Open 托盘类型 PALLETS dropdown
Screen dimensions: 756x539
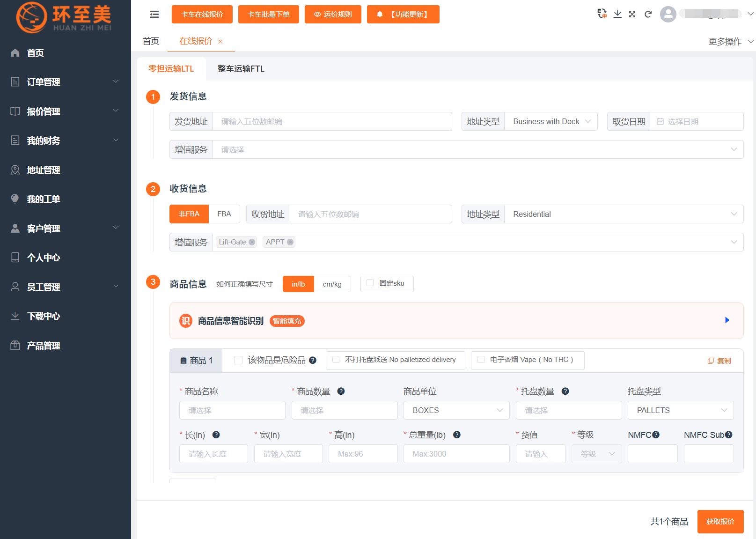[x=681, y=410]
